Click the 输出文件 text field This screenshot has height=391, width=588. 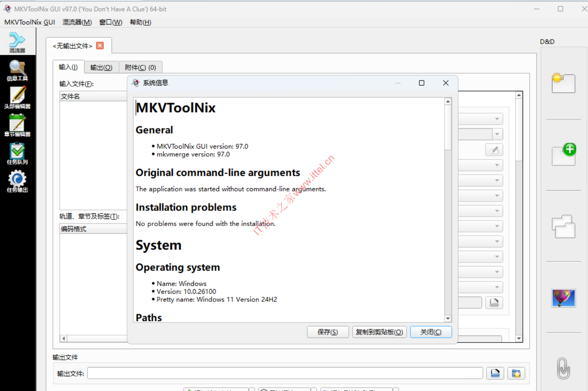[285, 373]
